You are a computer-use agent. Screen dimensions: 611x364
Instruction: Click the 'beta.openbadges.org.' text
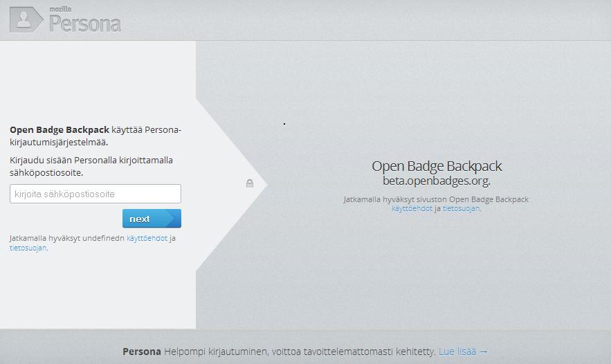coord(437,181)
